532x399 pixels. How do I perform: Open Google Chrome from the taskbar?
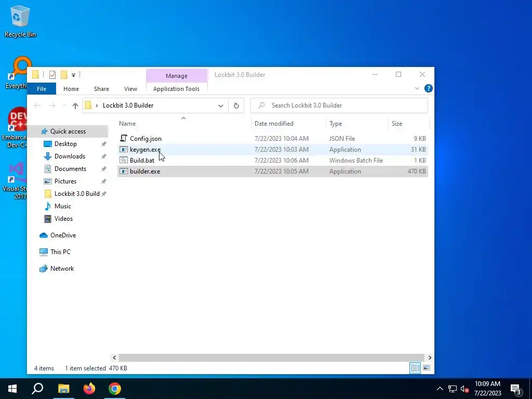(115, 389)
